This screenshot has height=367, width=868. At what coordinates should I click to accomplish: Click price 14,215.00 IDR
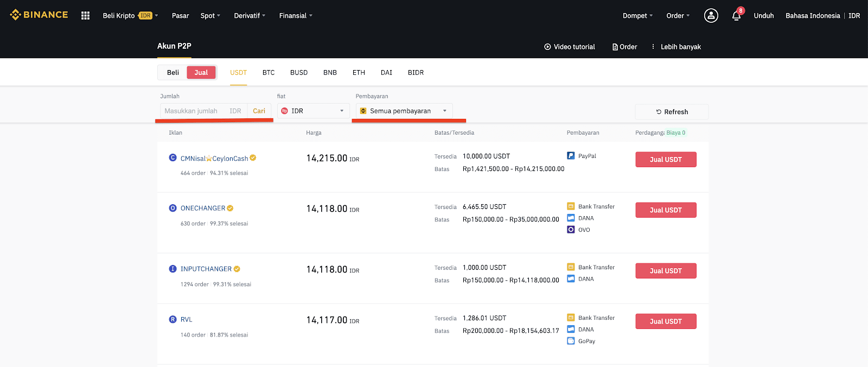pyautogui.click(x=333, y=158)
